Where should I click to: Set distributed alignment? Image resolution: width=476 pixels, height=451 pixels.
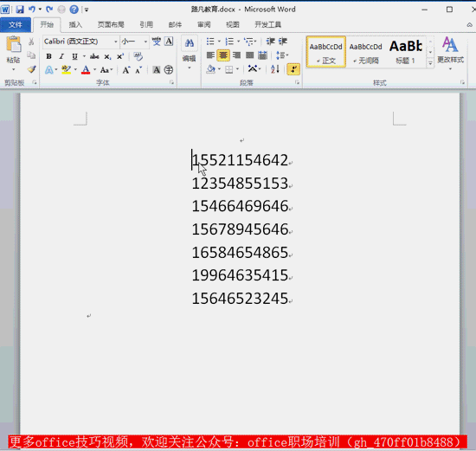point(262,55)
